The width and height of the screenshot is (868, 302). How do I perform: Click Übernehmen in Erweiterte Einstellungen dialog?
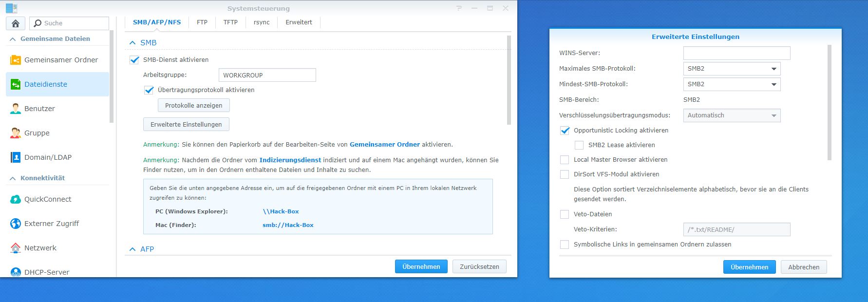coord(750,267)
